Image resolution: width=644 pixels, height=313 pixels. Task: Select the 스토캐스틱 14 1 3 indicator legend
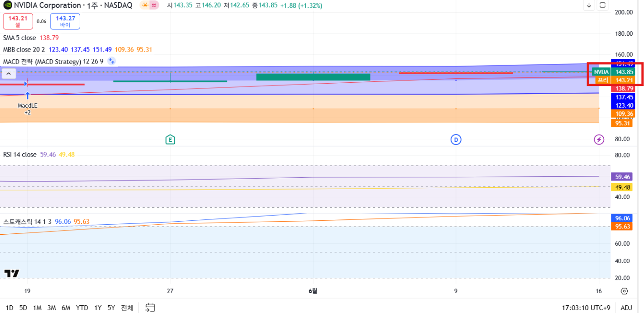27,221
